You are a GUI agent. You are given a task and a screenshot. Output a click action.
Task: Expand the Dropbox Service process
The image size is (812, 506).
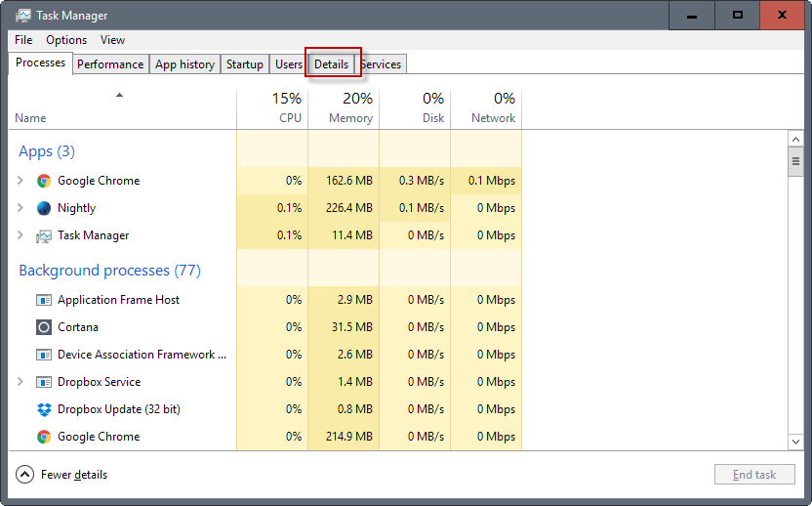tap(20, 382)
